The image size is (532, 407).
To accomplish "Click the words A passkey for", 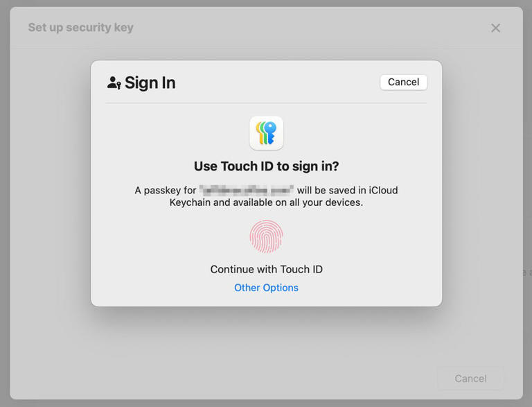I will 166,190.
